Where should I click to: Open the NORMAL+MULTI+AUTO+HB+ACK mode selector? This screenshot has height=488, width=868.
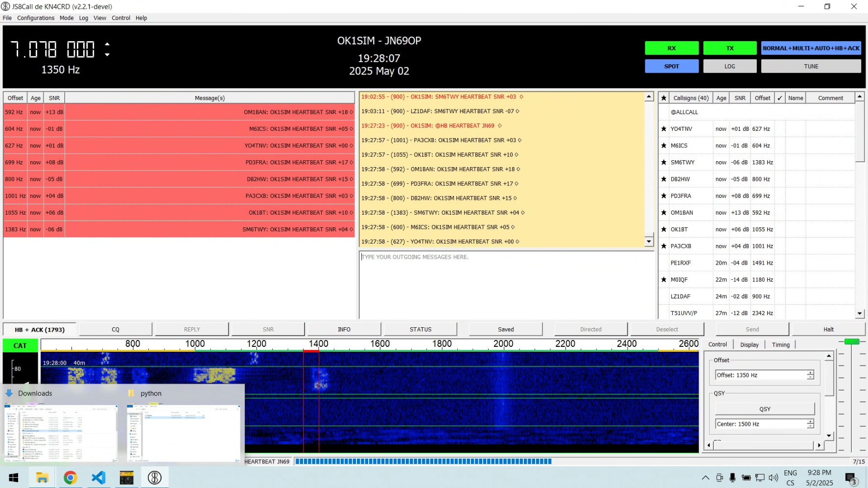coord(811,48)
